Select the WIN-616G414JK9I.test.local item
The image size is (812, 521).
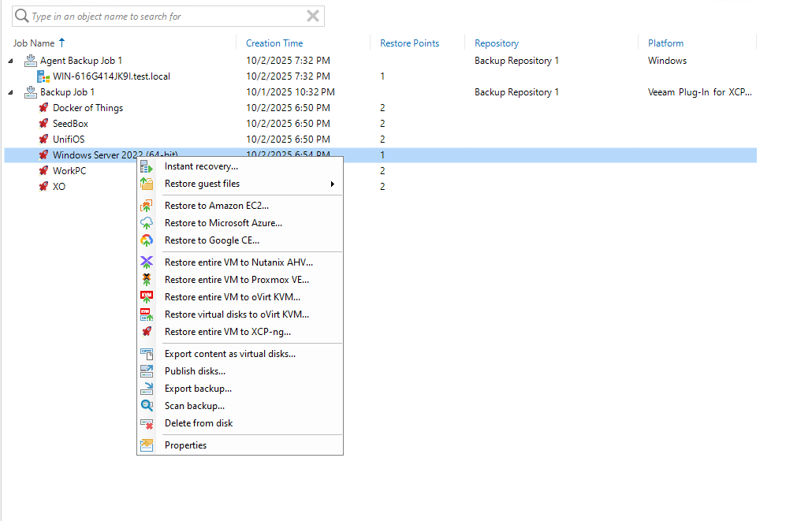(x=111, y=76)
